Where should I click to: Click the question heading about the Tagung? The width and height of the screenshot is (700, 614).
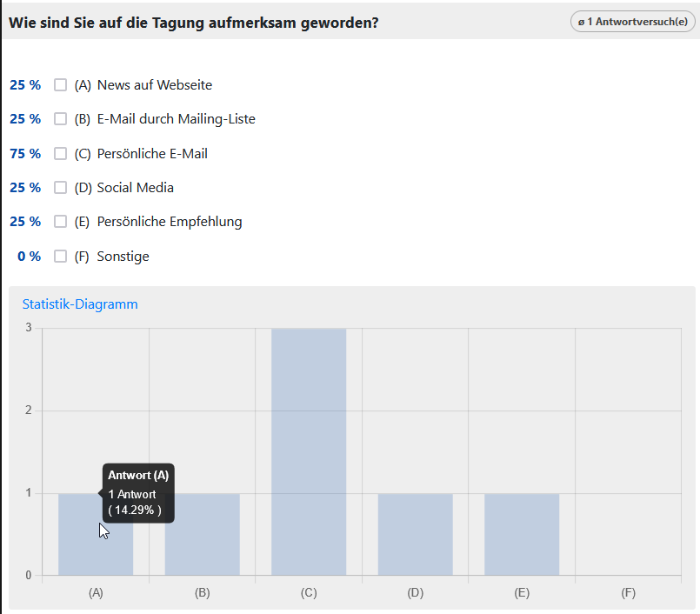tap(194, 23)
